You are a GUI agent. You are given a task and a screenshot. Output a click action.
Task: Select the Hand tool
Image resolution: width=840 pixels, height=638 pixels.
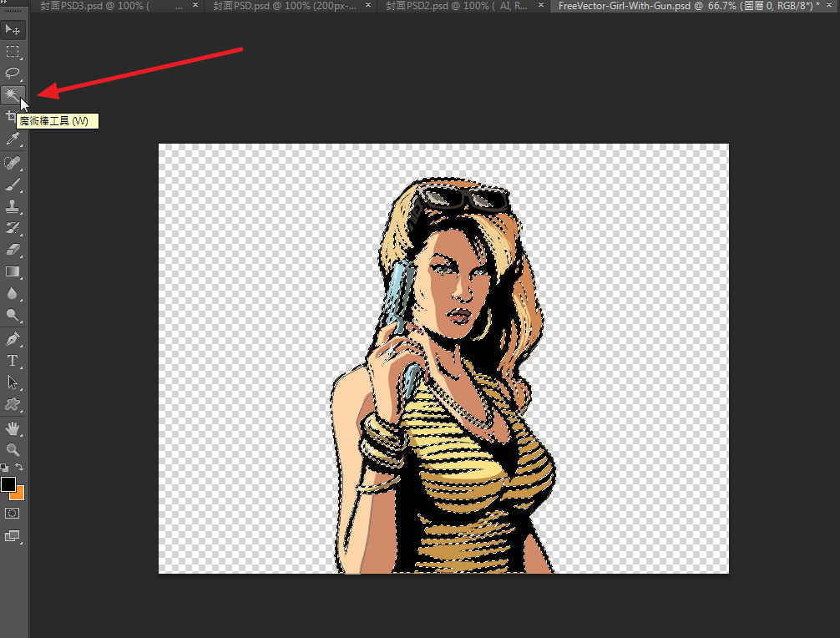(x=13, y=428)
